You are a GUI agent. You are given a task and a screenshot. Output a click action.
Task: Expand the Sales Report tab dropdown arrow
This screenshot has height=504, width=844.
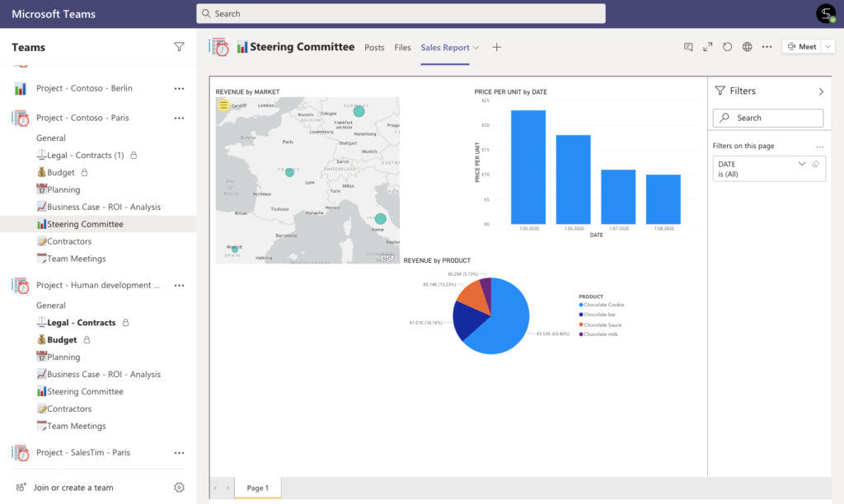click(476, 48)
